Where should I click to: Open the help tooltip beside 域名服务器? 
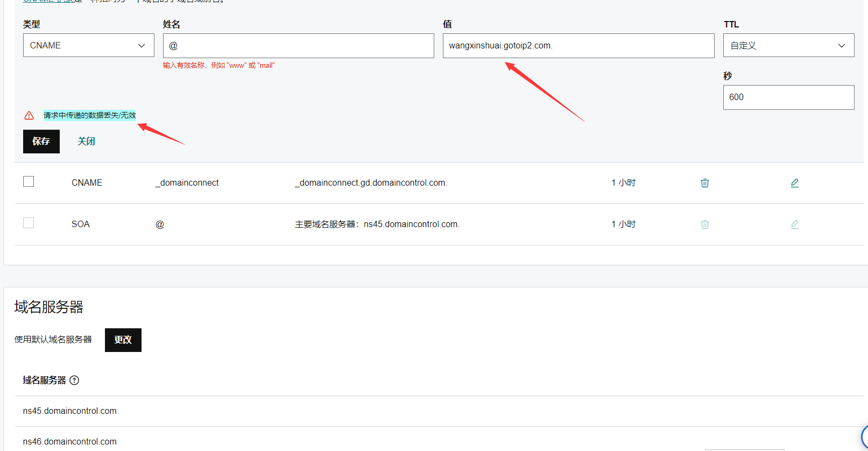pyautogui.click(x=74, y=380)
